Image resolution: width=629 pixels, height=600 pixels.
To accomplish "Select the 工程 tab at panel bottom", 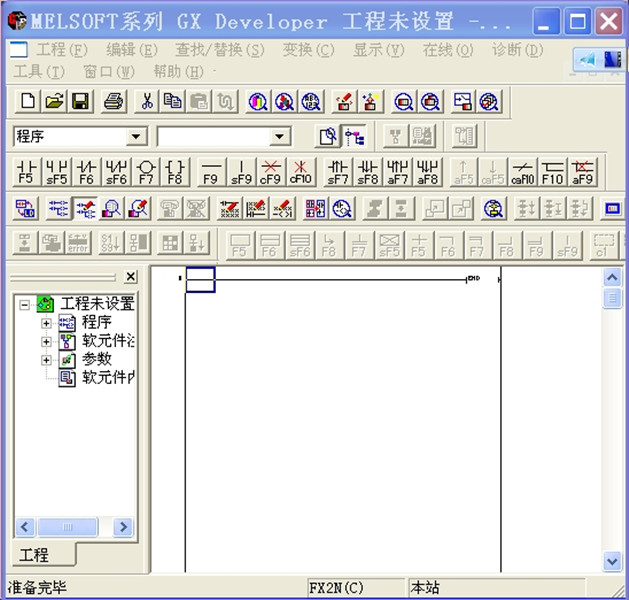I will coord(34,555).
